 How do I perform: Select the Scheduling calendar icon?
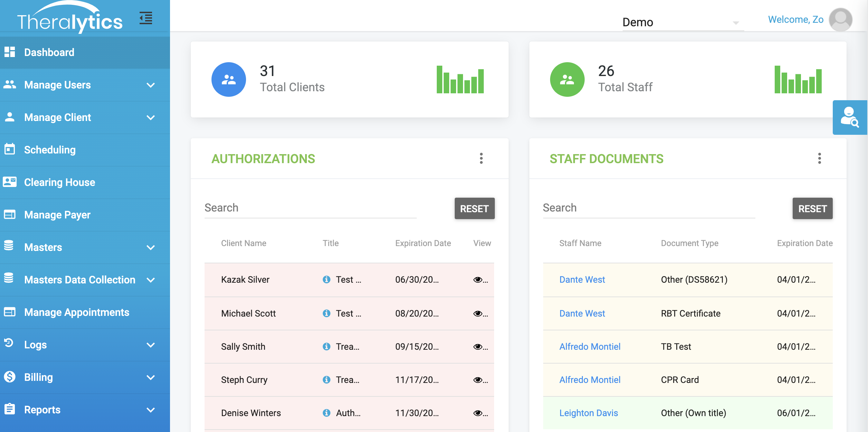tap(9, 150)
